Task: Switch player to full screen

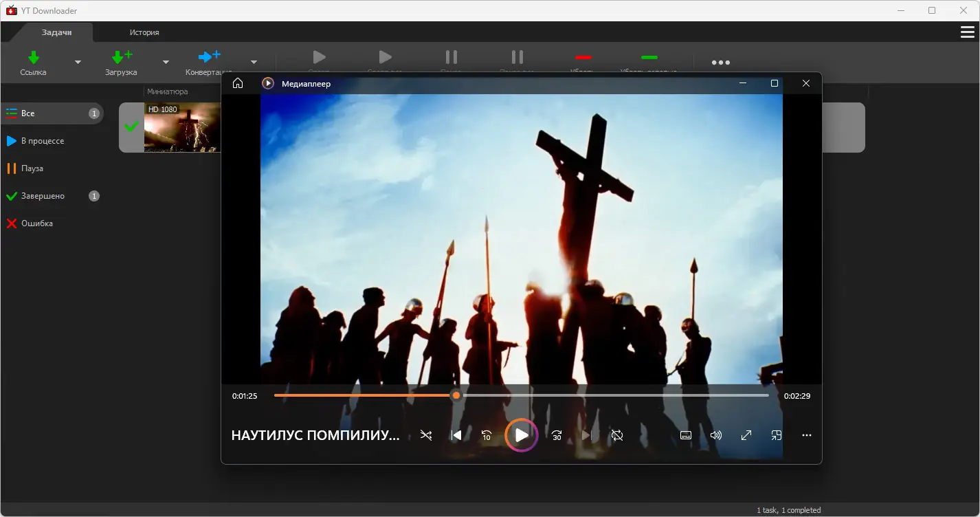Action: point(746,435)
